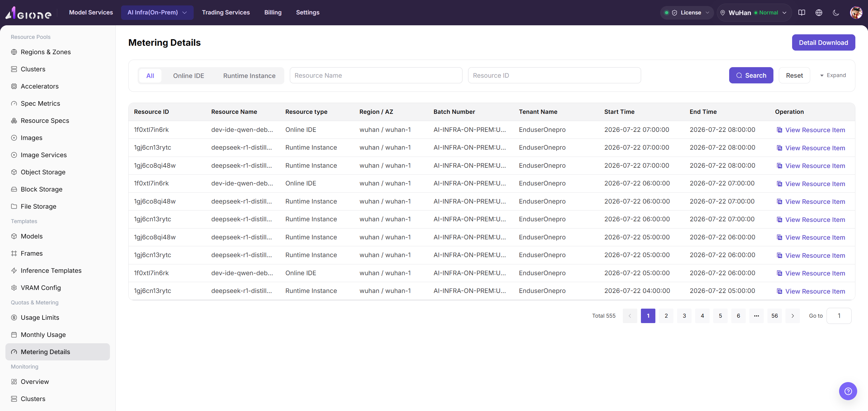Go to page 56
868x411 pixels.
tap(775, 316)
